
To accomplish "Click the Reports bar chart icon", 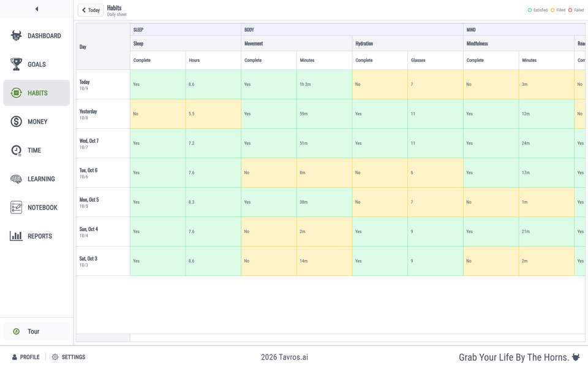I will coord(16,236).
